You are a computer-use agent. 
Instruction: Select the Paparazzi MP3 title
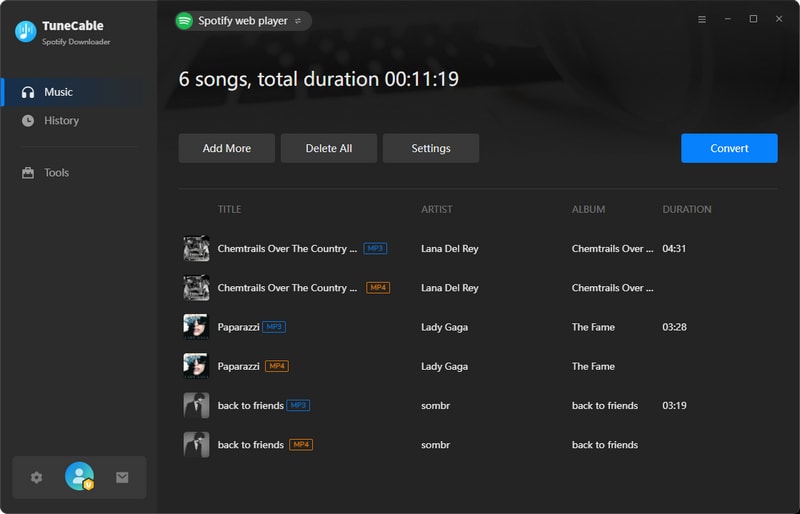pyautogui.click(x=238, y=327)
